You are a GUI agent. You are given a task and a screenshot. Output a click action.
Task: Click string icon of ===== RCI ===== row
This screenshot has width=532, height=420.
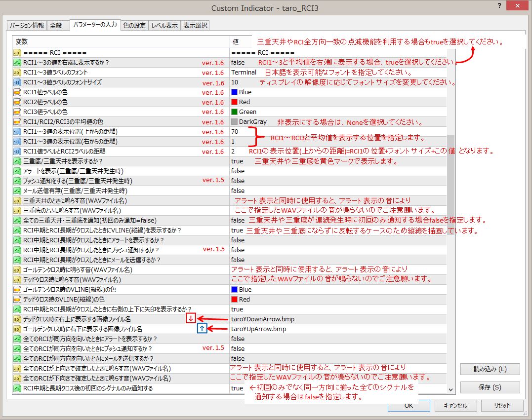[x=17, y=53]
